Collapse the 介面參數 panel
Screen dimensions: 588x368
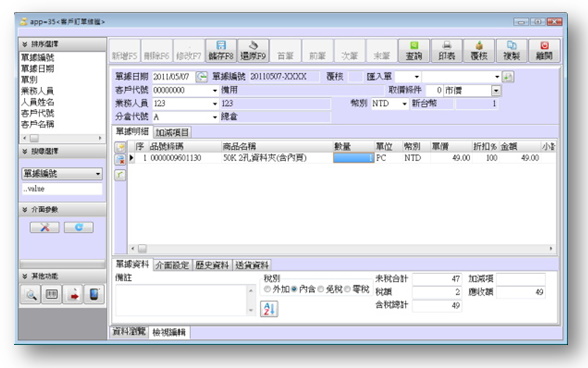[x=24, y=209]
